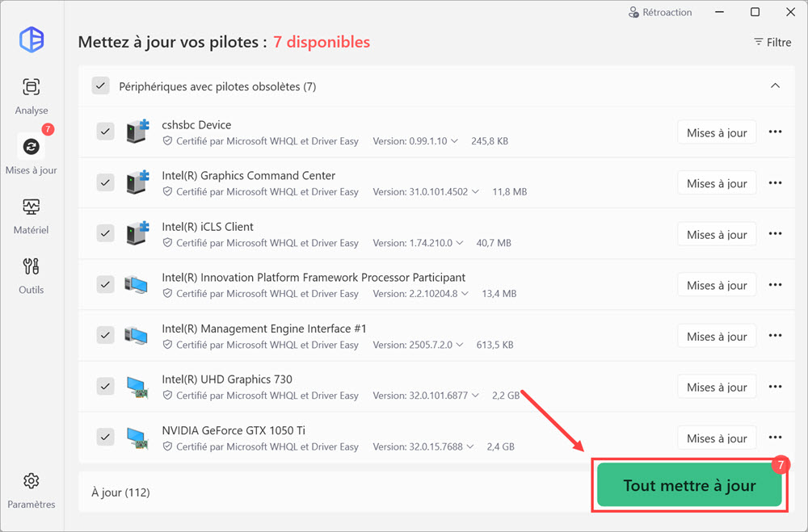808x532 pixels.
Task: Maximize the Driver Easy window
Action: (x=755, y=12)
